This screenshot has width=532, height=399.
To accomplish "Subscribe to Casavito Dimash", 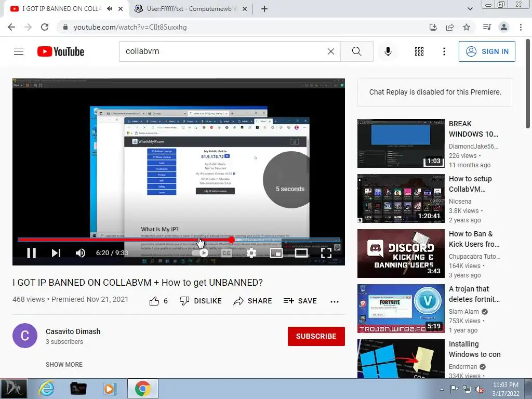I will pyautogui.click(x=316, y=336).
